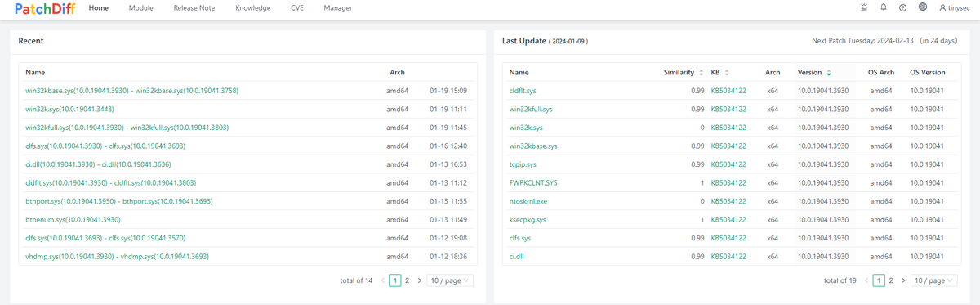Open the alert siren icon in header
Image resolution: width=980 pixels, height=305 pixels.
tap(865, 7)
